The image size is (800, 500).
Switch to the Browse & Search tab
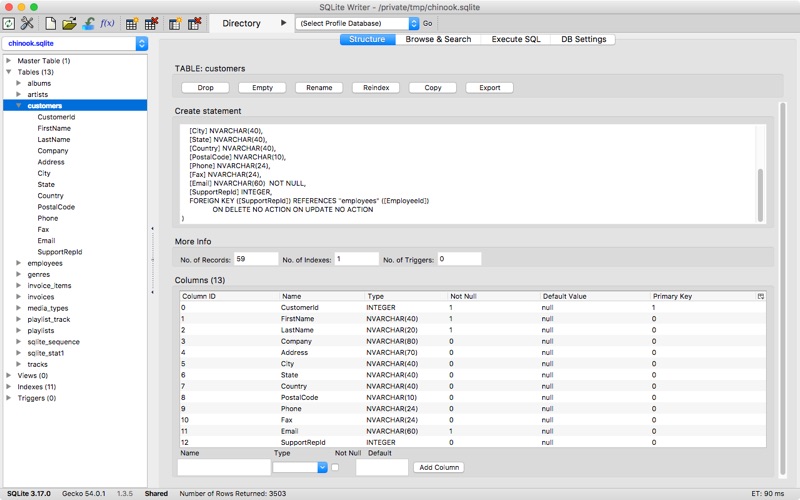438,39
